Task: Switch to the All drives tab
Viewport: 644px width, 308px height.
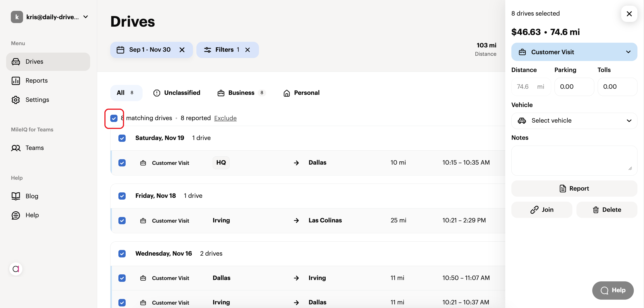Action: (126, 93)
